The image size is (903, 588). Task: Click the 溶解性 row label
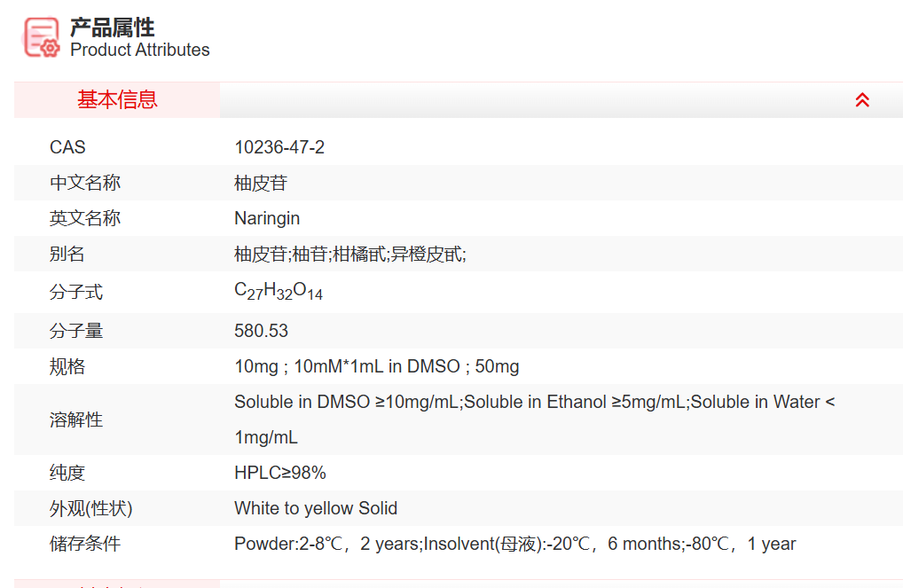pyautogui.click(x=76, y=419)
